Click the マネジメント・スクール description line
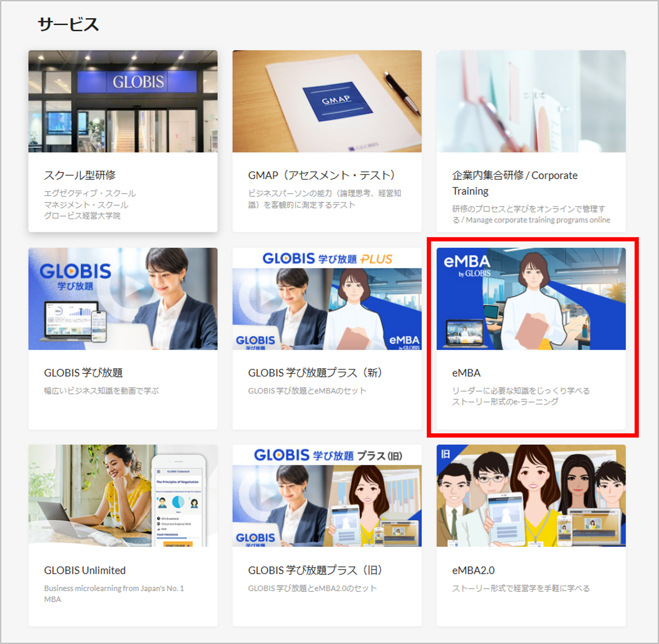 click(x=86, y=205)
